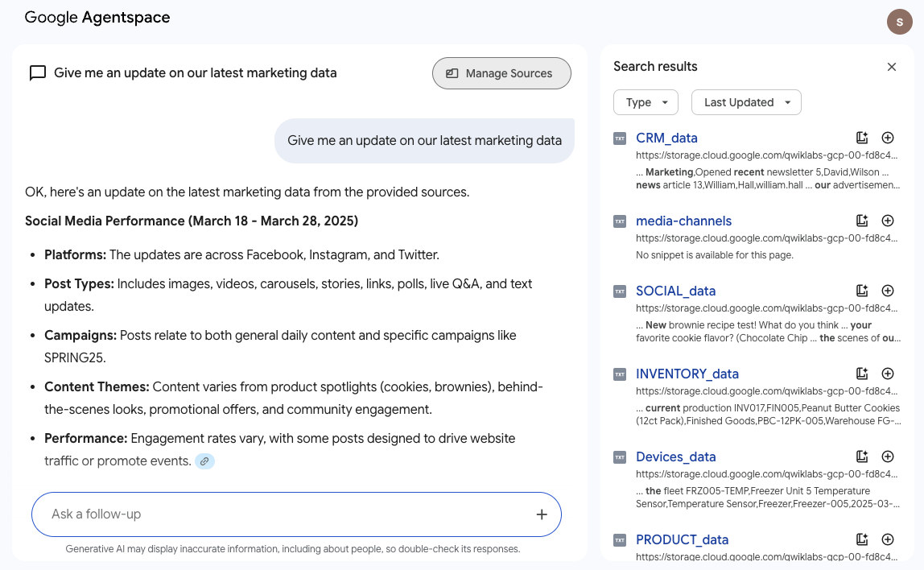Click the Devices_data snippet about Freezer Unit 5
This screenshot has height=570, width=924.
click(x=768, y=498)
